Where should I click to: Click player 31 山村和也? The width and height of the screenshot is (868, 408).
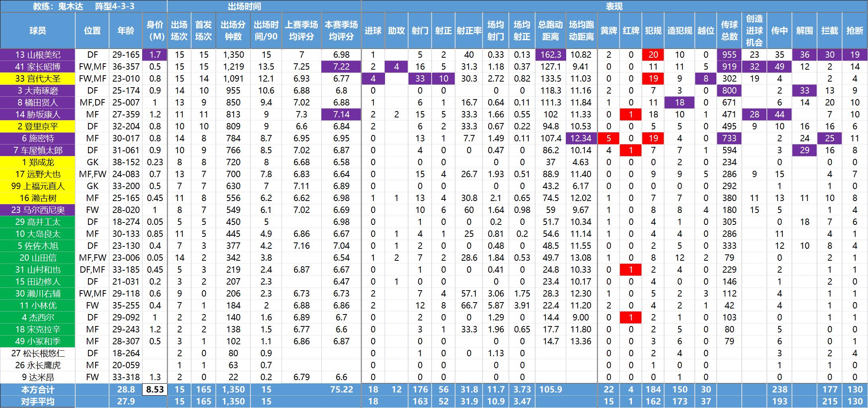pos(38,269)
